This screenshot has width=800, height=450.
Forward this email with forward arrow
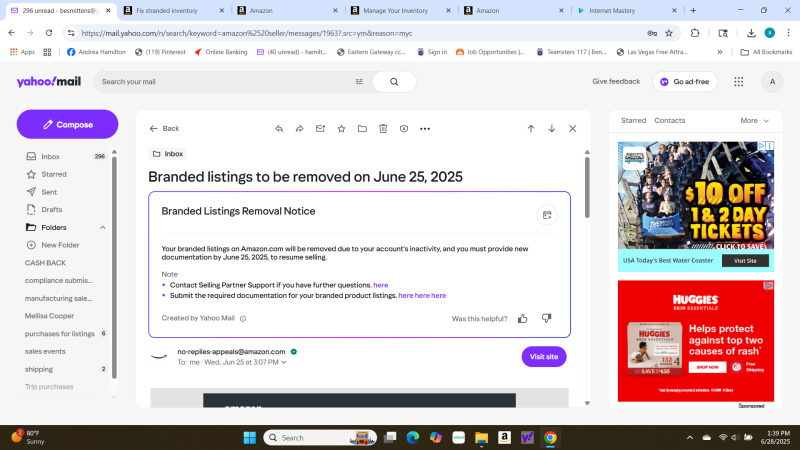(299, 128)
